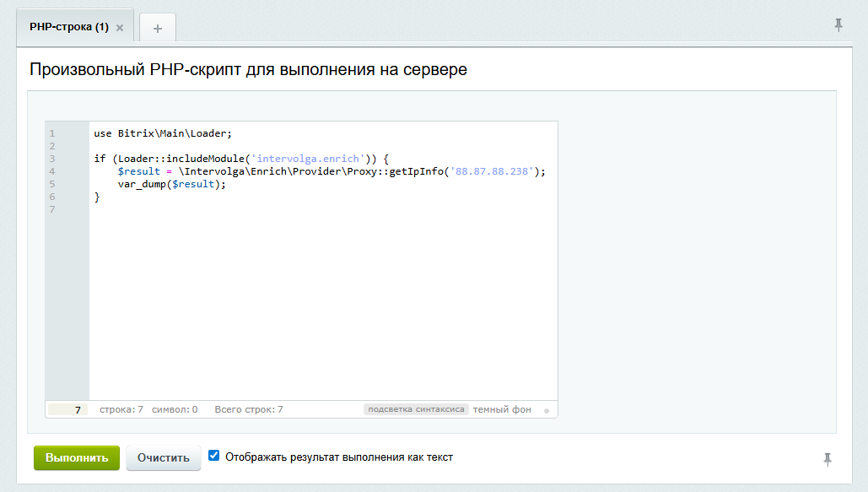Click line number 4 in the gutter
Screen dimensions: 868x492
[x=52, y=170]
